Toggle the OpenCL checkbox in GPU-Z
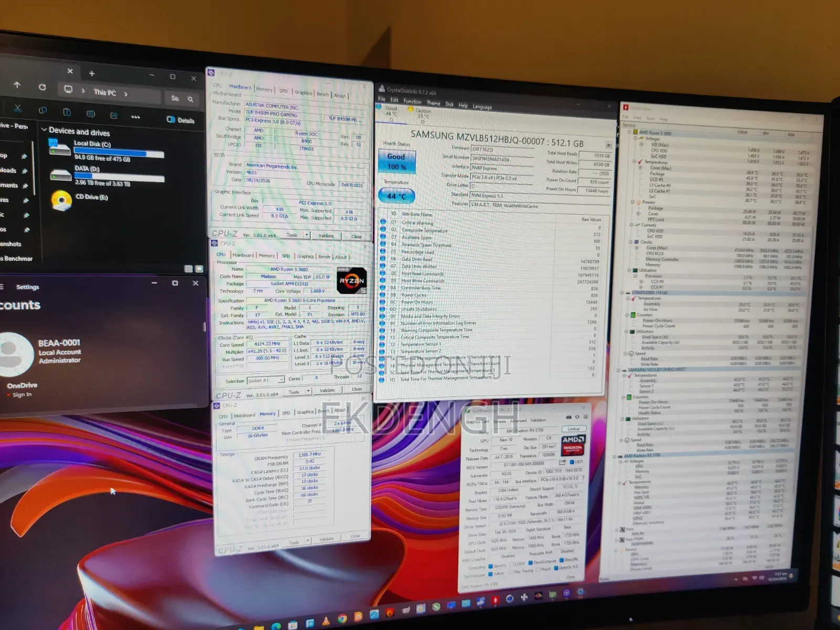The image size is (840, 630). [x=490, y=566]
